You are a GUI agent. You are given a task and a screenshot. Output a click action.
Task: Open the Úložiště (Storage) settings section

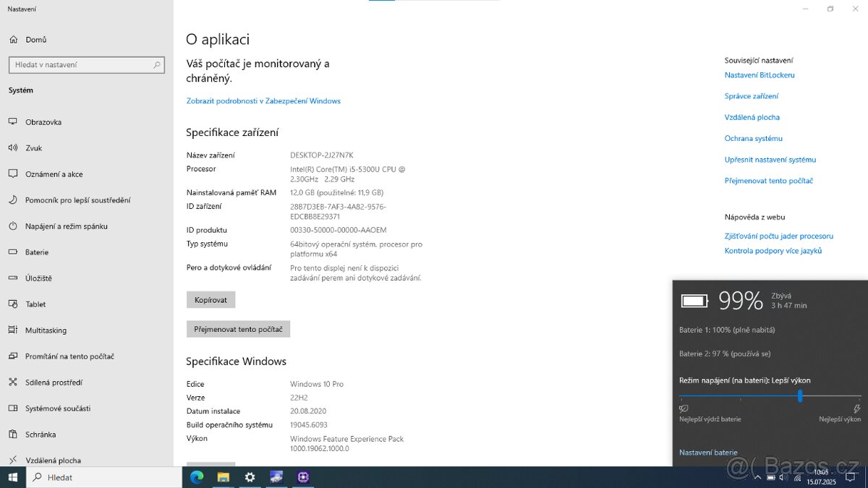pyautogui.click(x=40, y=278)
